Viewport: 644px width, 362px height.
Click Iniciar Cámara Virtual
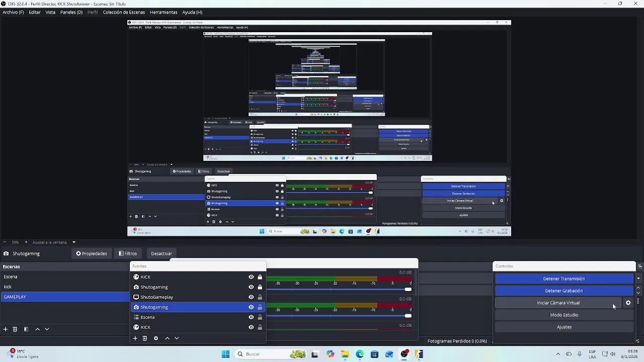tap(558, 303)
